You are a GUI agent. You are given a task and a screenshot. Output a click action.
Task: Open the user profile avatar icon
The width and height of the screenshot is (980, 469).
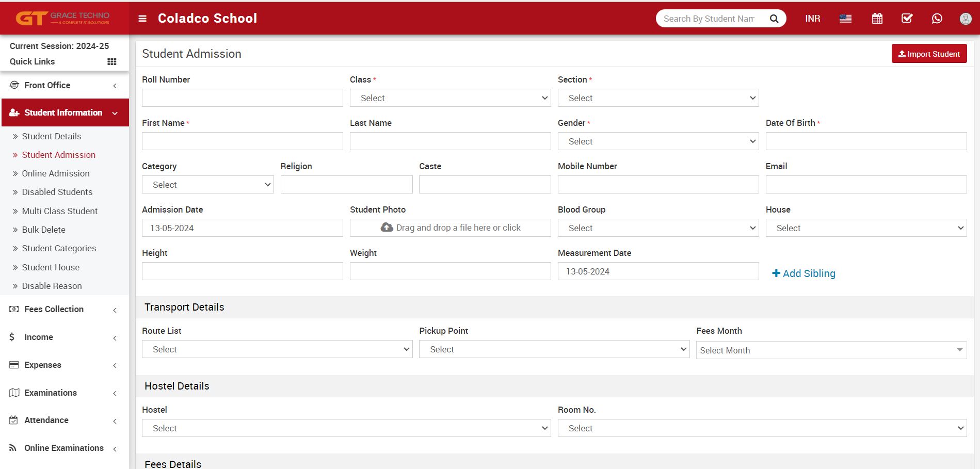pos(965,19)
